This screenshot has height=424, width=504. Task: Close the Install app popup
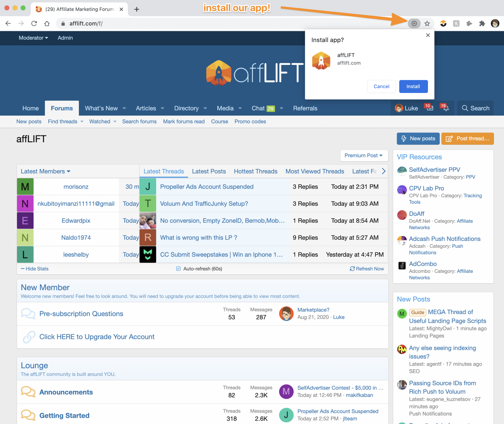[428, 35]
